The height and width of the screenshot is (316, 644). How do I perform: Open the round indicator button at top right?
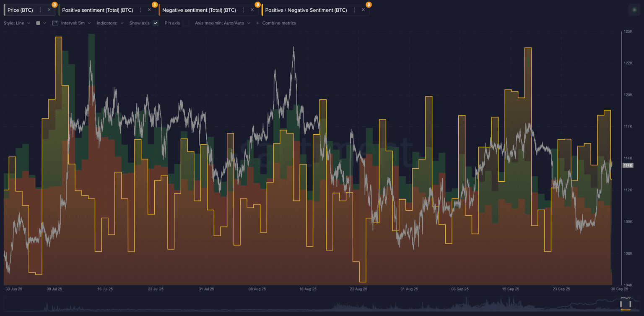[x=634, y=10]
